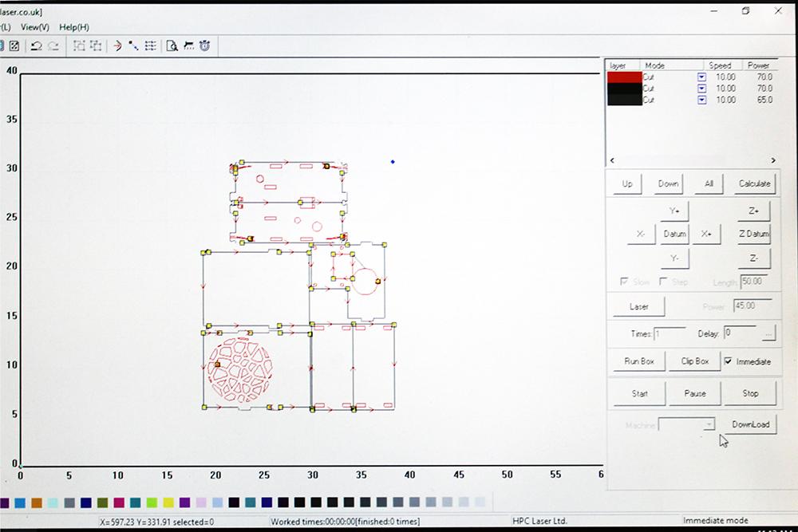Select the node line edit tool

tap(133, 45)
